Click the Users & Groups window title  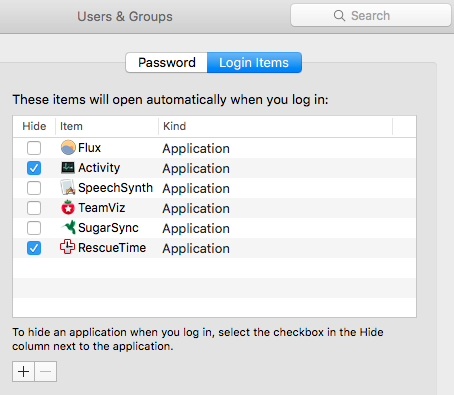click(125, 16)
